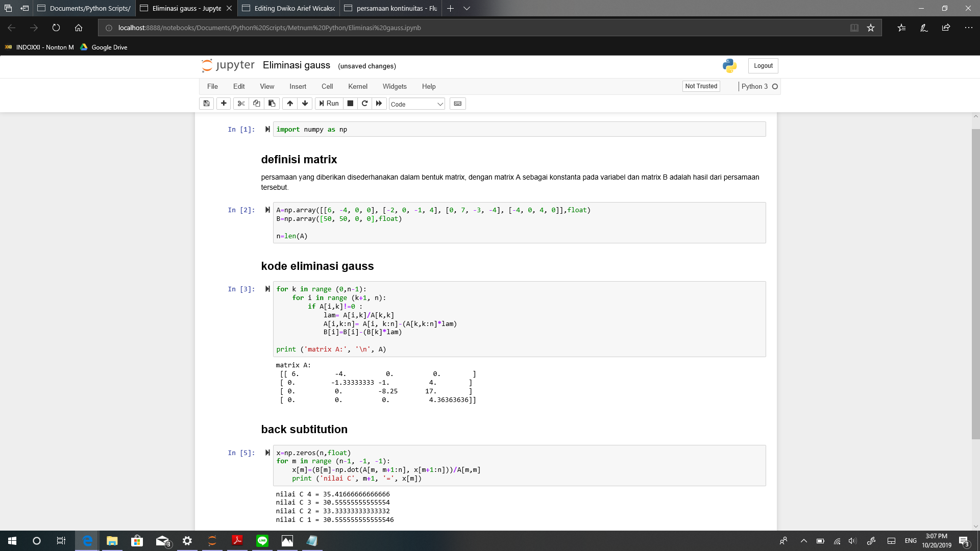980x551 pixels.
Task: Open INDOXXI bookmark
Action: point(39,47)
